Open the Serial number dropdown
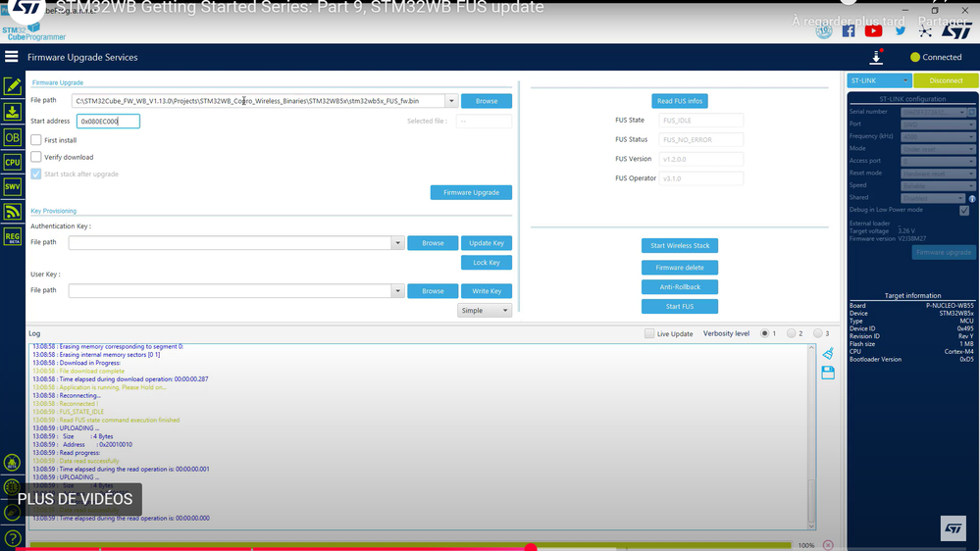 click(934, 113)
